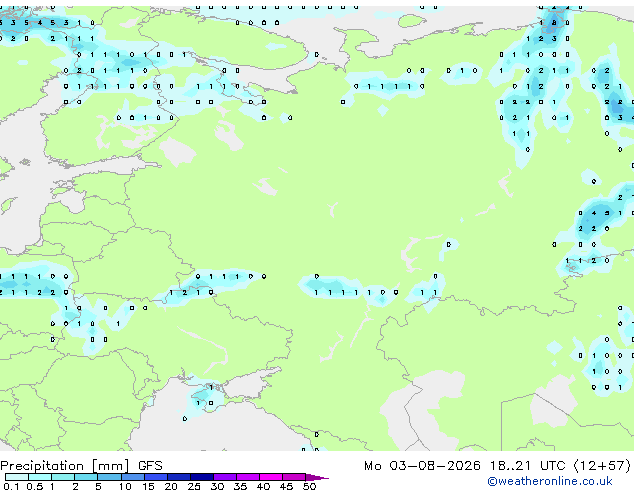Pick the 5–10 mm legend swatch
Screen dimensions: 634x490
(109, 477)
